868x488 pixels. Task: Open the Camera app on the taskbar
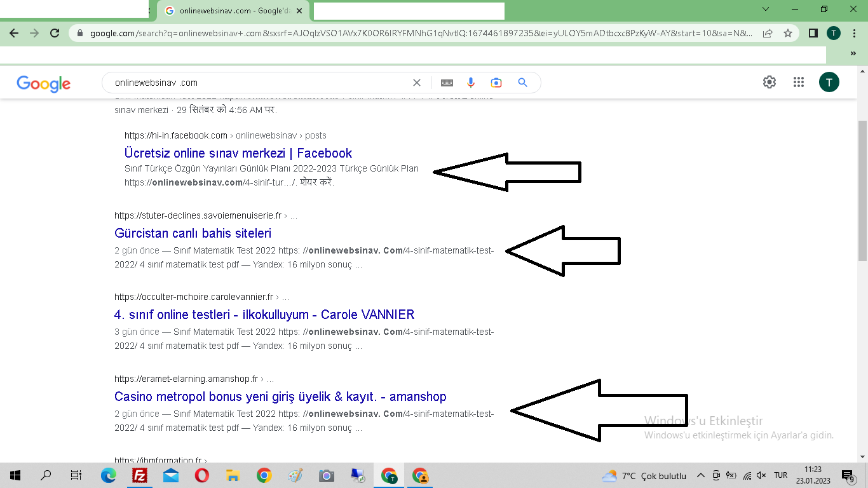coord(327,475)
